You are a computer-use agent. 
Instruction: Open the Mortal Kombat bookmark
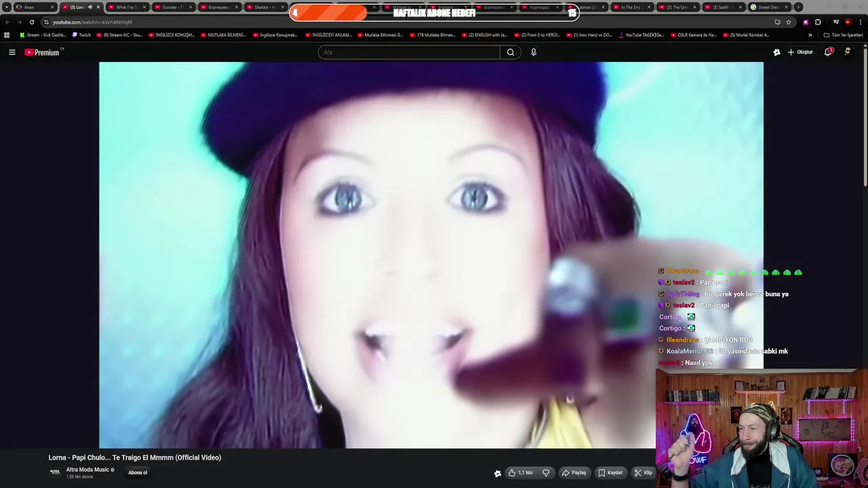pos(746,35)
